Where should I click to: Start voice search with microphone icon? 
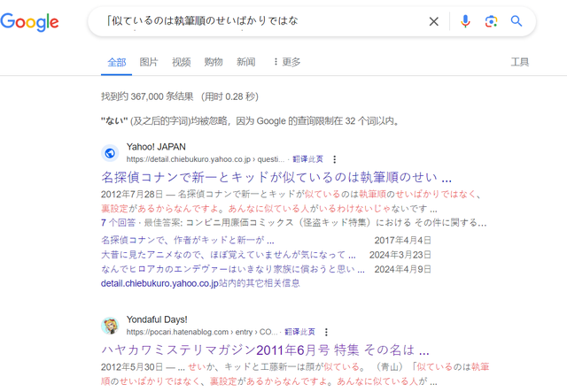tap(465, 21)
